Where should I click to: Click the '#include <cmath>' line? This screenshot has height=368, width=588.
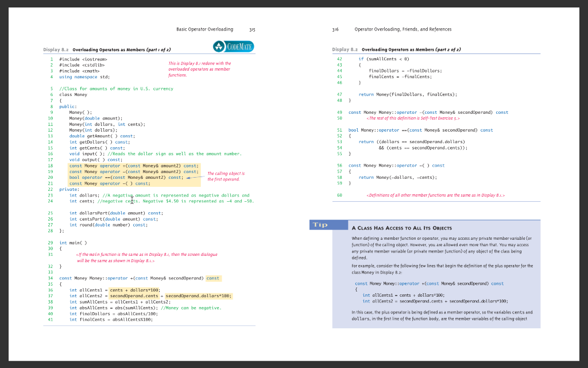tap(79, 71)
